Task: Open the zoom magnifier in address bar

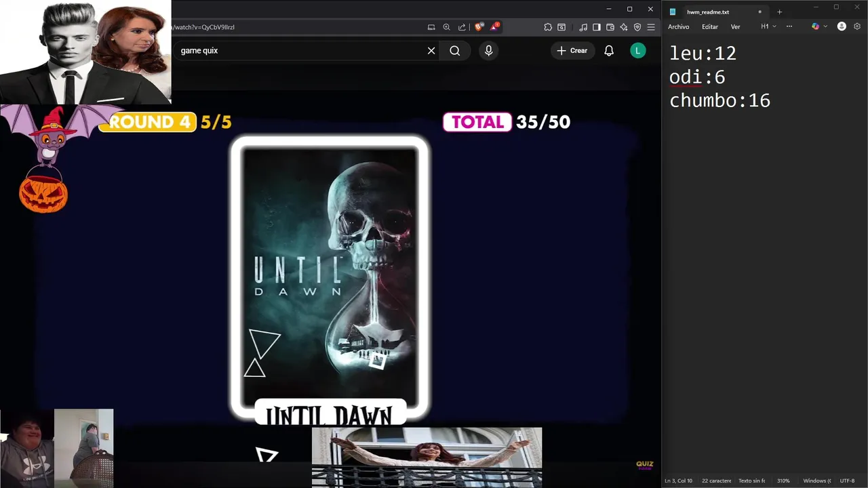Action: click(x=446, y=27)
